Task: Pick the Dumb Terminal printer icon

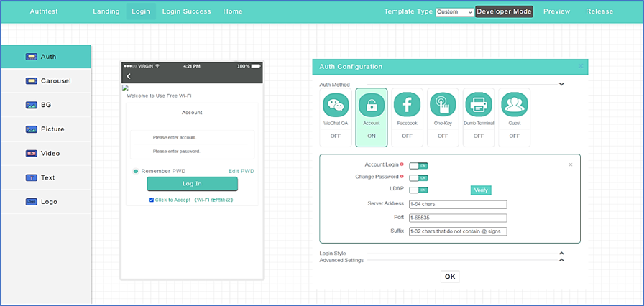Action: (479, 105)
